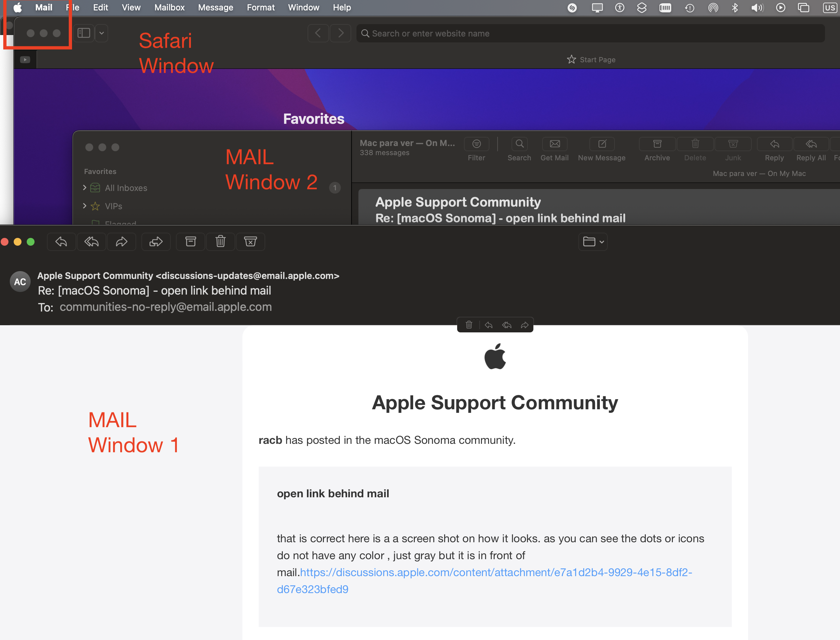Archive the selected message
The width and height of the screenshot is (840, 640).
pyautogui.click(x=657, y=144)
